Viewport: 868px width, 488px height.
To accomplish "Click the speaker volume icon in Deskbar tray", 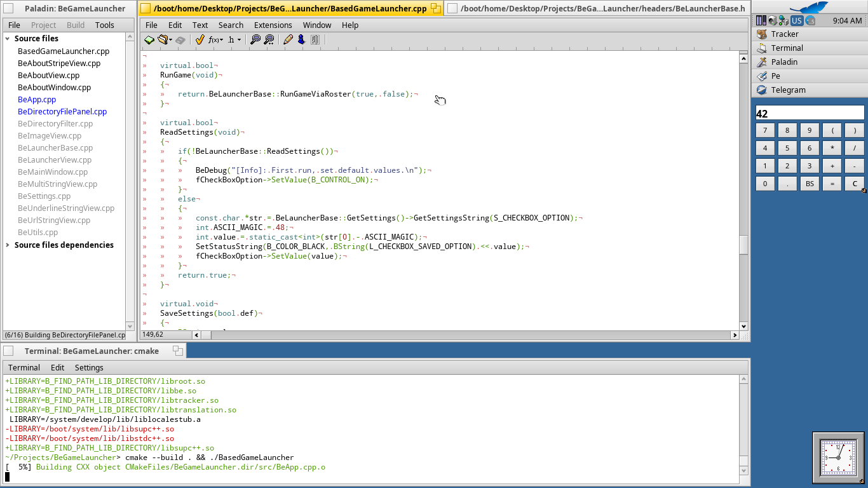I will (x=771, y=20).
